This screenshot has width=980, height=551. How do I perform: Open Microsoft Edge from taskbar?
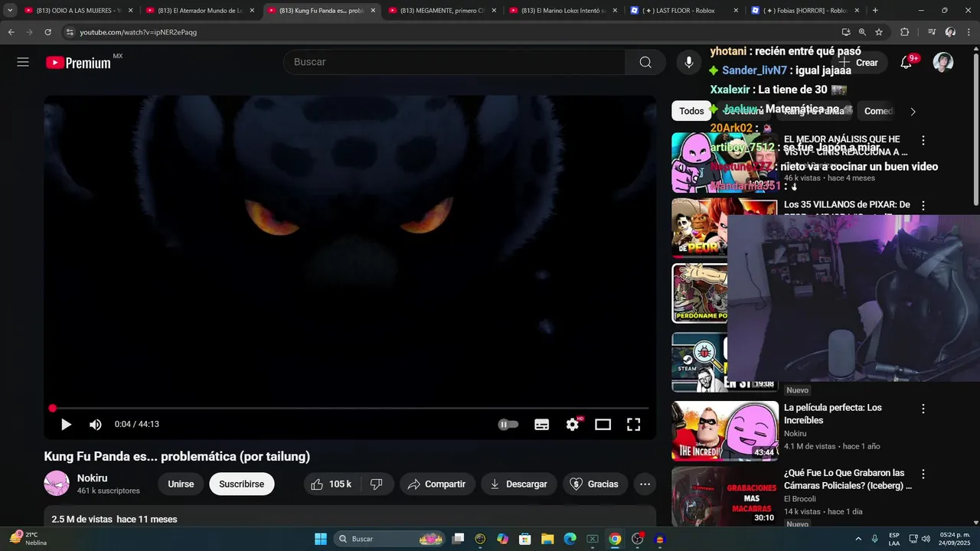tap(570, 539)
